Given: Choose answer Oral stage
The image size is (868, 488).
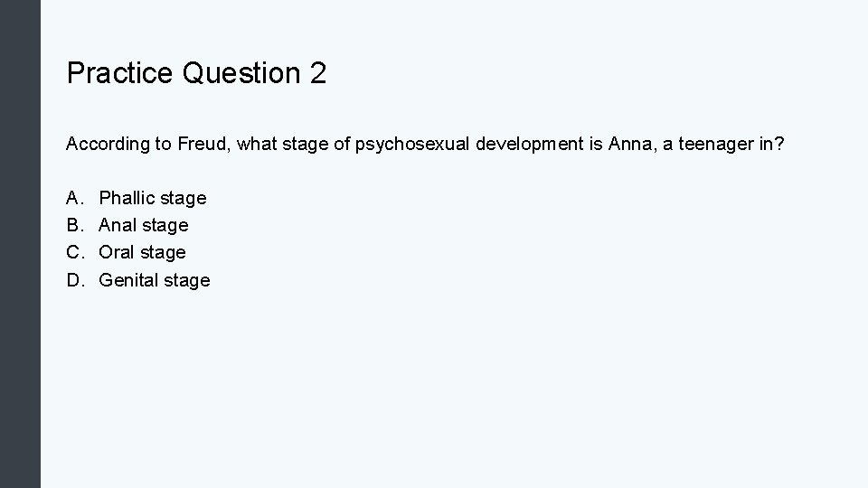Looking at the screenshot, I should point(142,252).
